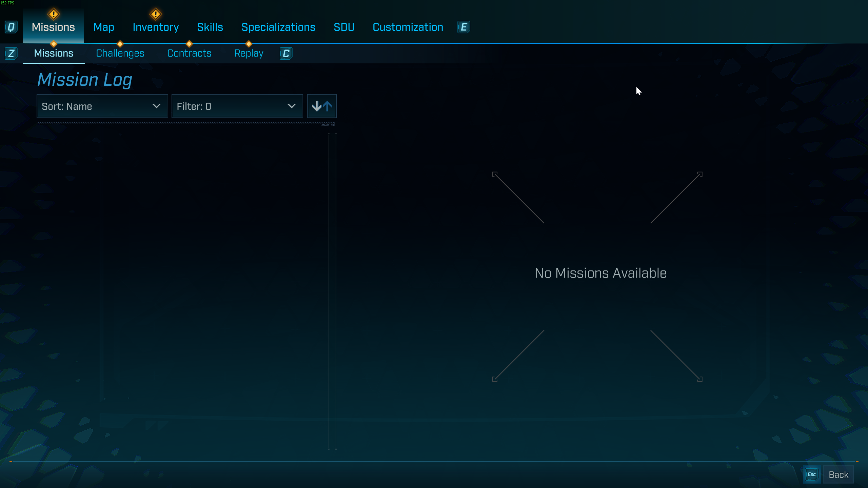Click the mission list scrollbar track
This screenshot has height=488, width=868.
coord(332,291)
